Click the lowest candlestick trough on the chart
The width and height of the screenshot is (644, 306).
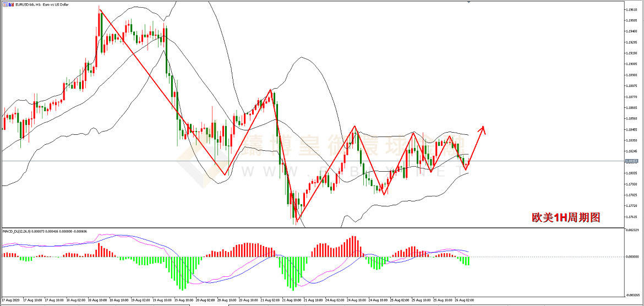[x=296, y=222]
